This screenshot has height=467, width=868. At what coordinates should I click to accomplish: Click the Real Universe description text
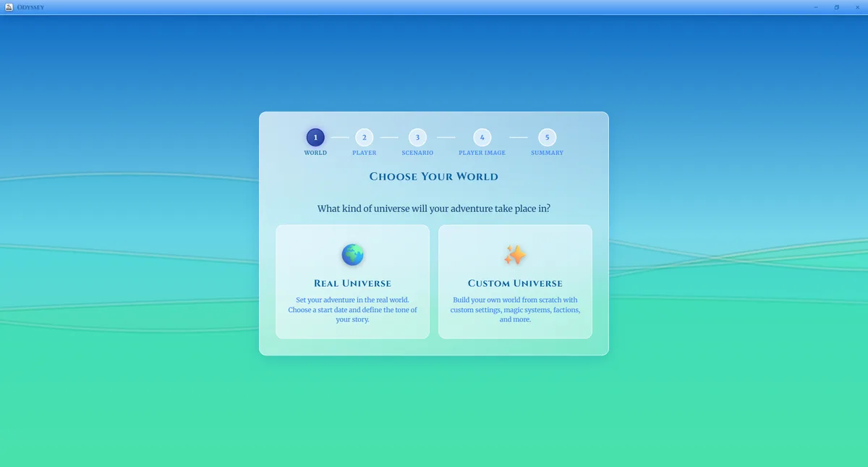[352, 309]
